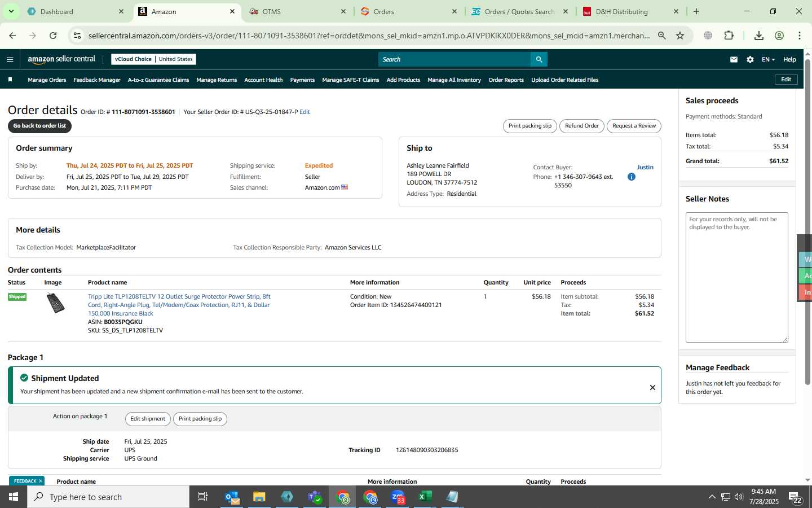The height and width of the screenshot is (508, 812).
Task: Open the Windows Start button
Action: 14,497
